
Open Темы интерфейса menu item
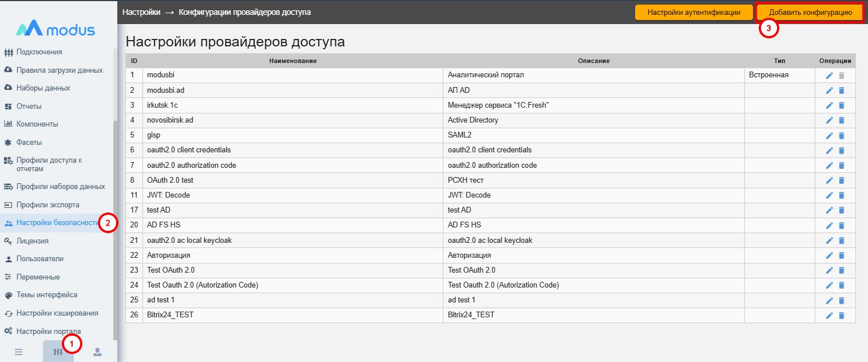click(x=46, y=295)
